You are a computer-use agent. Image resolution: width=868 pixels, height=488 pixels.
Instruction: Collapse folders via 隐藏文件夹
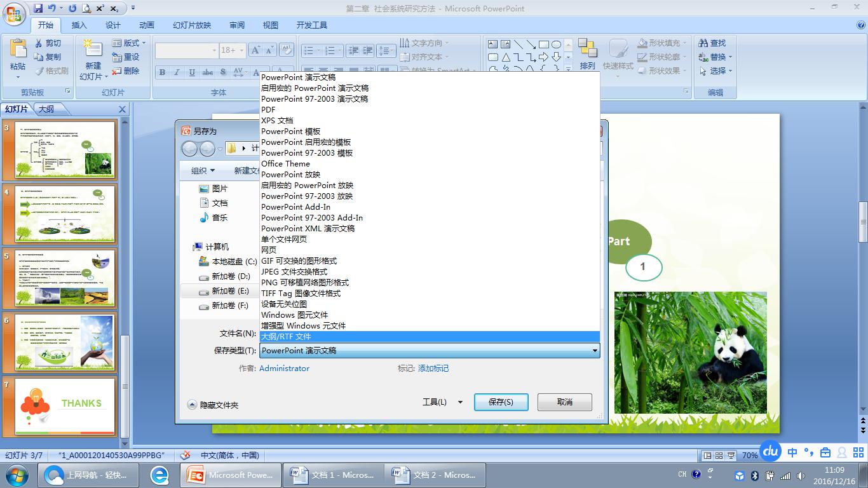[214, 405]
